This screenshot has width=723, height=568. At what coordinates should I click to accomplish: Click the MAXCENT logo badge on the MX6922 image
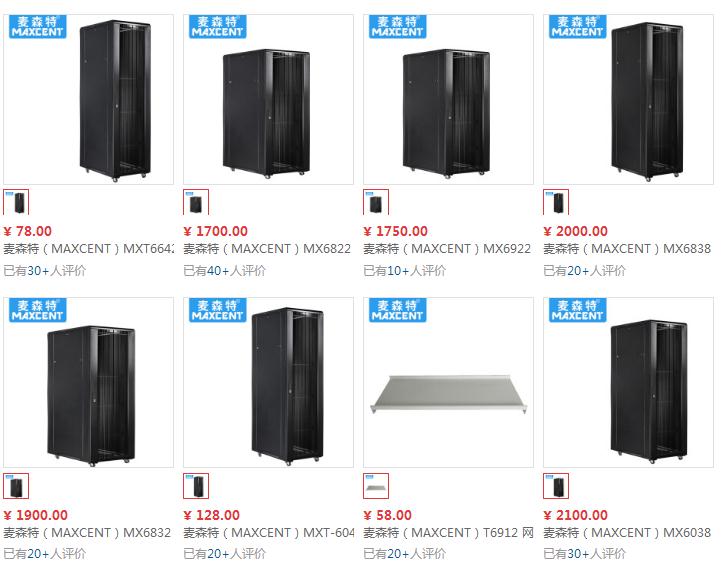coord(397,26)
